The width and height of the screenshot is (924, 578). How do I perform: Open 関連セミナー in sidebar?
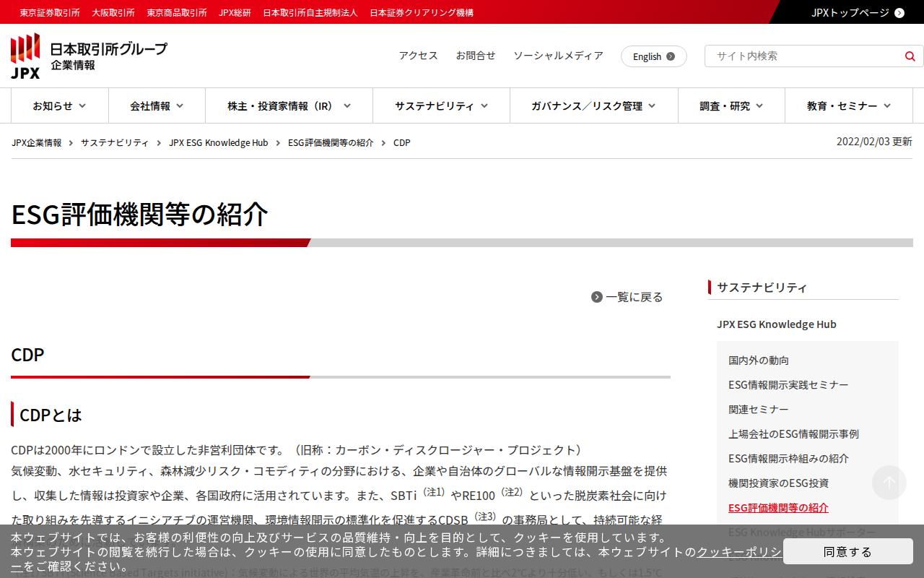tap(759, 409)
